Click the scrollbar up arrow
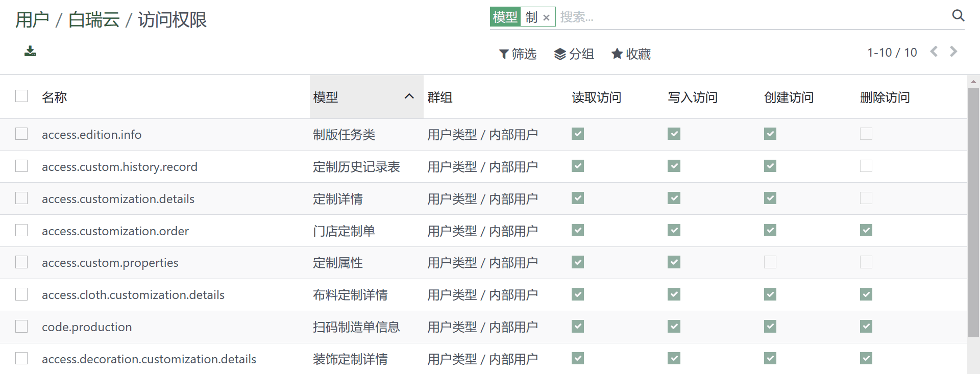Image resolution: width=980 pixels, height=374 pixels. pyautogui.click(x=973, y=82)
